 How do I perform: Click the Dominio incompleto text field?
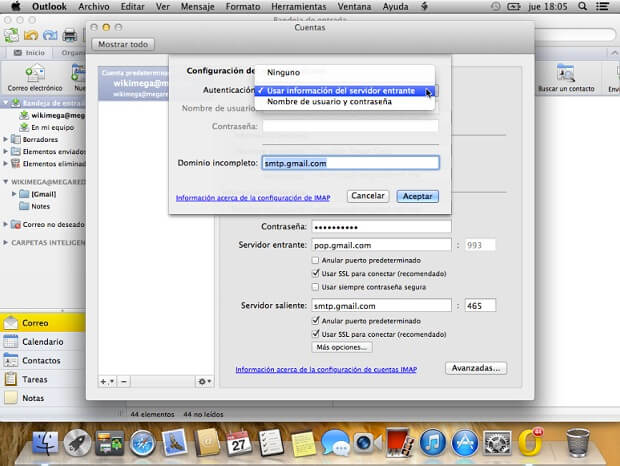(350, 163)
